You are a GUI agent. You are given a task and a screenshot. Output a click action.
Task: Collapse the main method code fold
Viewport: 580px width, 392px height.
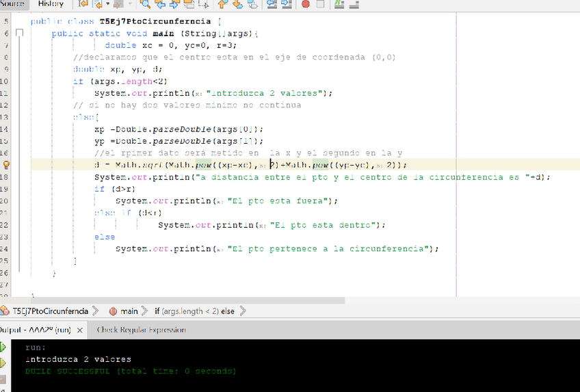(19, 33)
